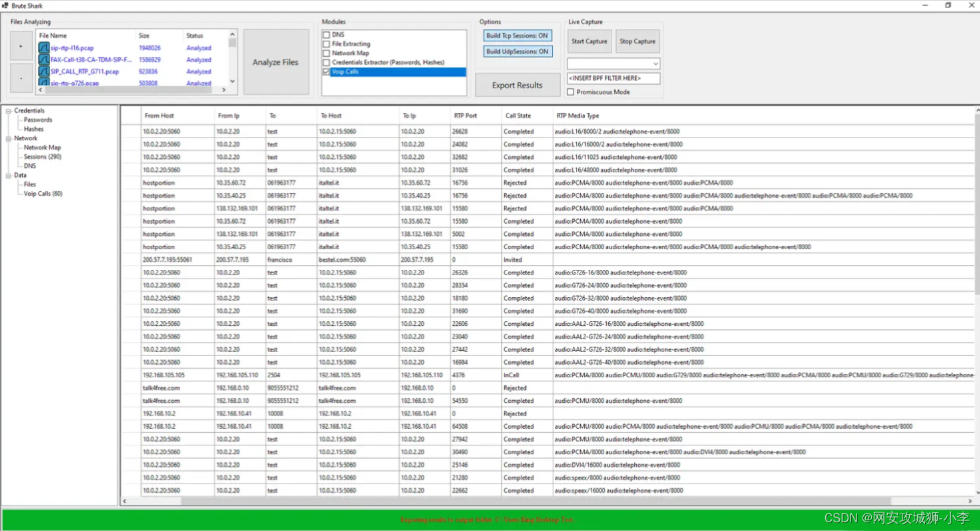Screen dimensions: 980x531
Task: Sort by the Call State column header
Action: tap(527, 116)
